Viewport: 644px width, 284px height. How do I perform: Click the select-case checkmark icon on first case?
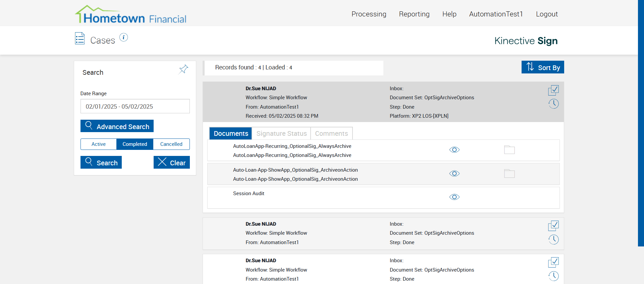click(553, 90)
